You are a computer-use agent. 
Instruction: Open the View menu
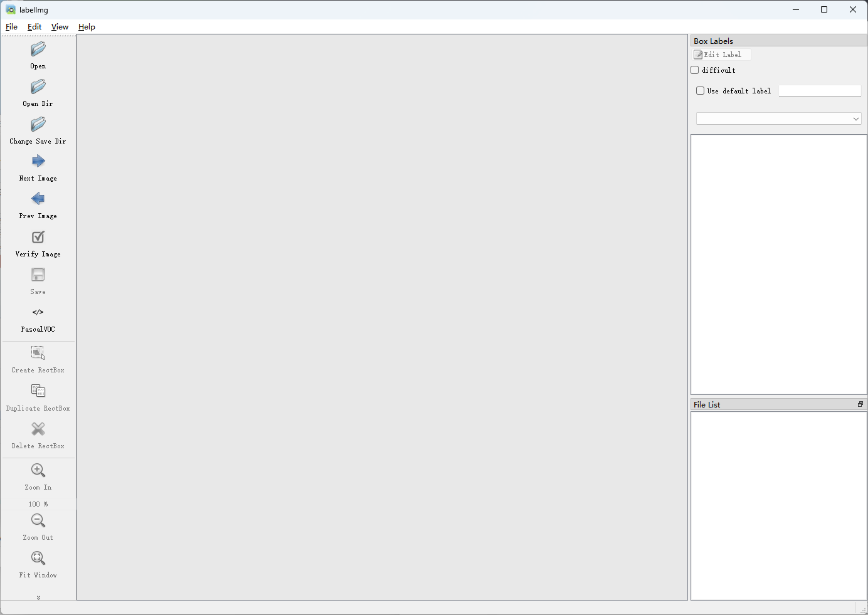pos(60,27)
